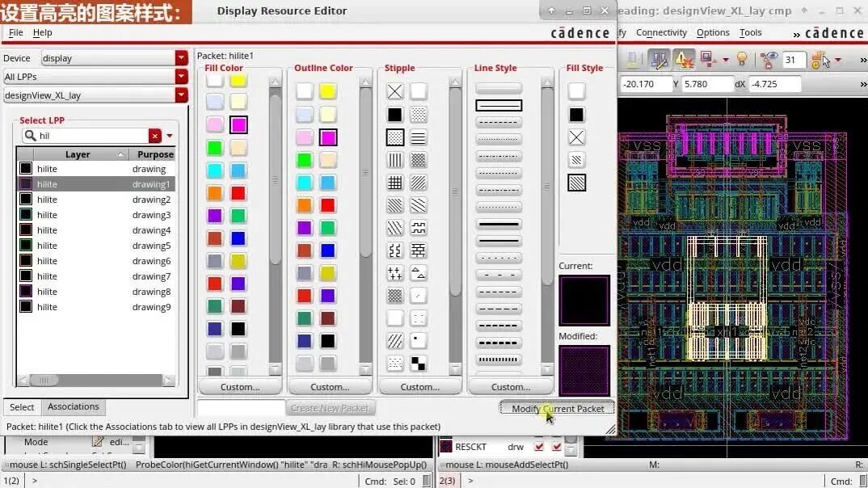Select the hilite drawing9 layer row
868x488 pixels.
point(95,307)
